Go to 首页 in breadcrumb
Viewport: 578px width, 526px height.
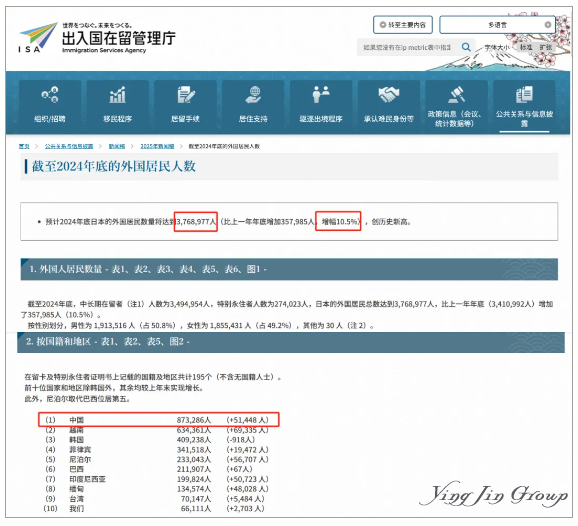[24, 146]
